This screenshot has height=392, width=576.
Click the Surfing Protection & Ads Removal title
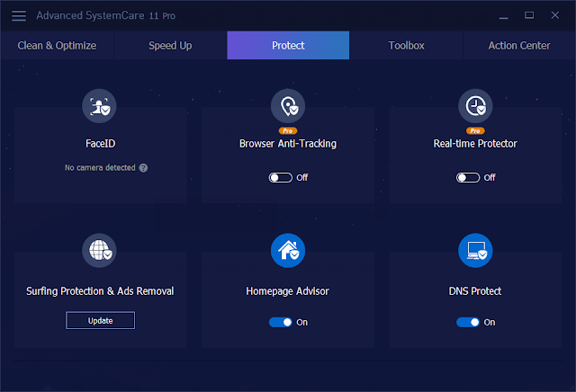[100, 291]
